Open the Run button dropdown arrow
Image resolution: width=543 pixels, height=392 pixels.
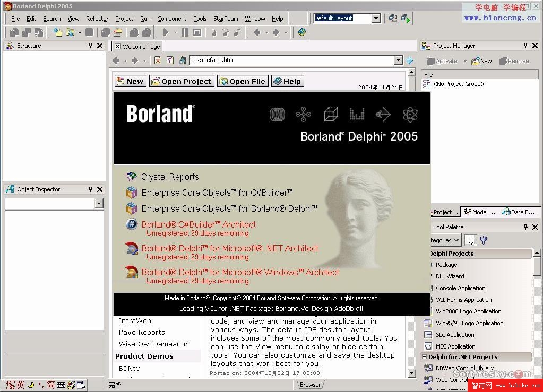click(176, 32)
